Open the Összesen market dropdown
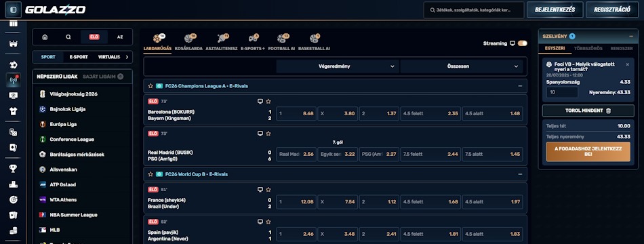644x244 pixels. (x=461, y=66)
